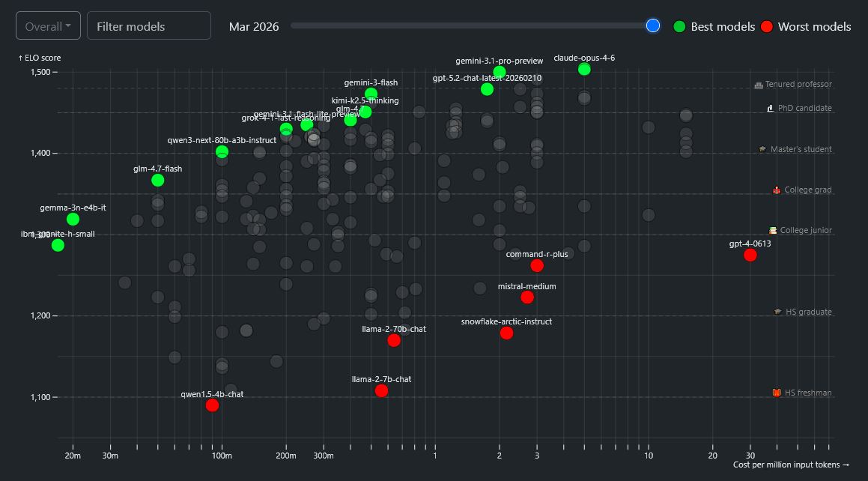Image resolution: width=868 pixels, height=481 pixels.
Task: Select the gpt-5.2-chat-latest-20260210 data point
Action: (487, 89)
